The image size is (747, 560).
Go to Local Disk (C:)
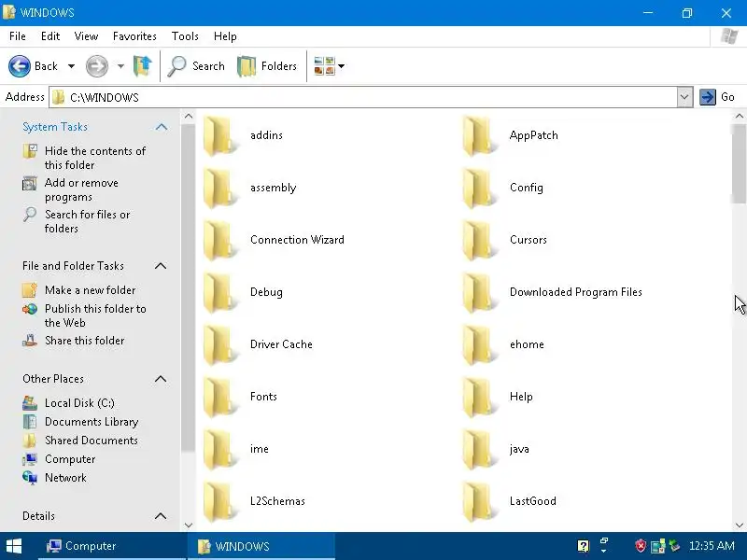[79, 403]
